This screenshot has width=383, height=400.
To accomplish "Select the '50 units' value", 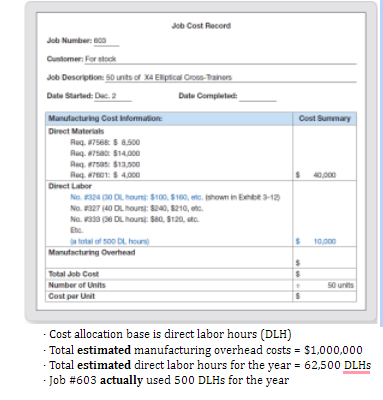I will coord(340,285).
